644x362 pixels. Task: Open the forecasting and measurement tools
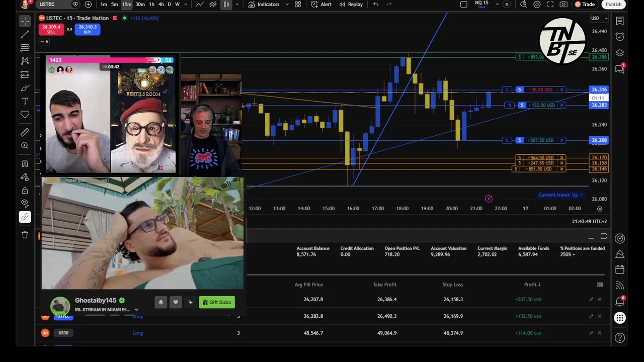point(25,74)
